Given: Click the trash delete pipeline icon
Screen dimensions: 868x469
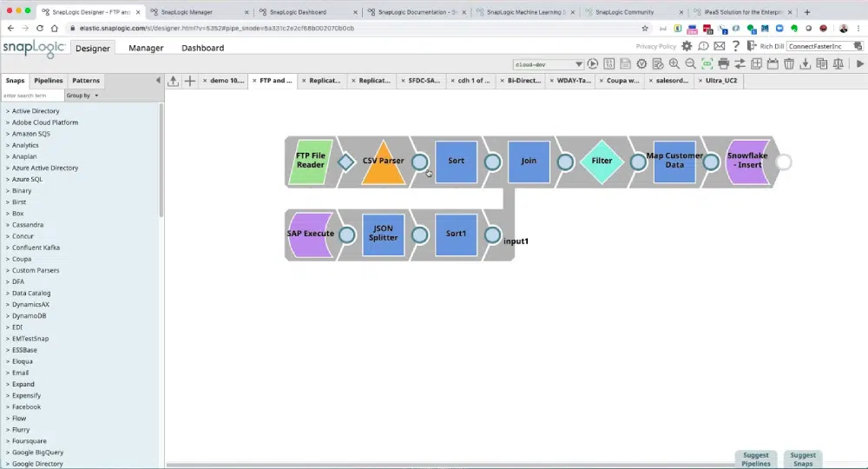Looking at the screenshot, I should [789, 64].
